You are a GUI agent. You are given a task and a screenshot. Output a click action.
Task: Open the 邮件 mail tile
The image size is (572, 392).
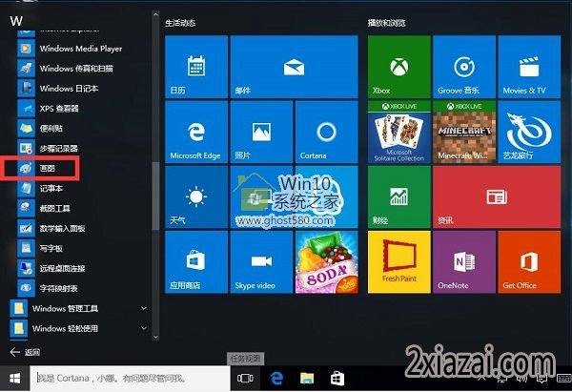294,67
